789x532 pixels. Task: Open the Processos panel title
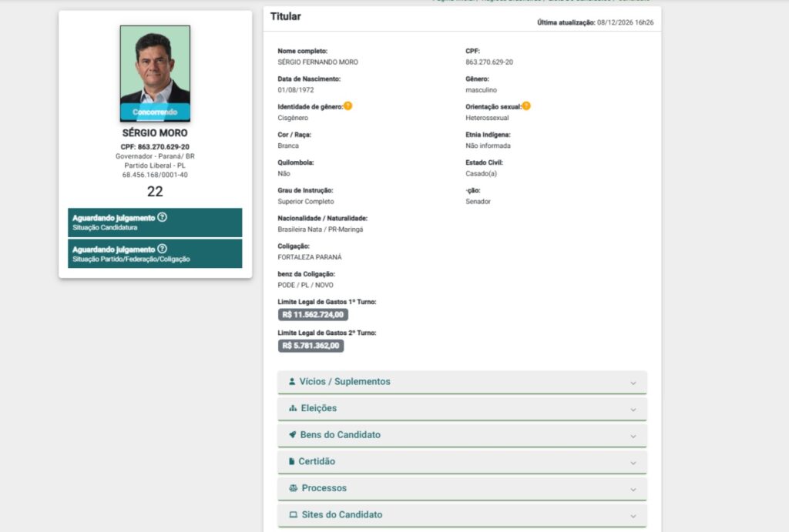324,488
